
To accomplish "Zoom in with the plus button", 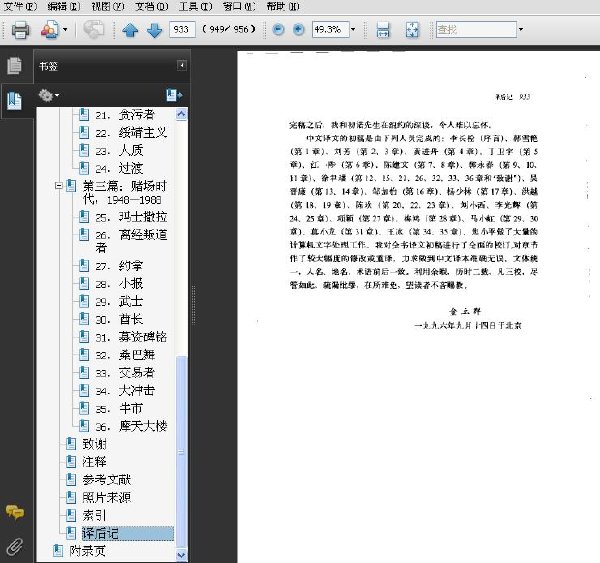I will pyautogui.click(x=298, y=29).
